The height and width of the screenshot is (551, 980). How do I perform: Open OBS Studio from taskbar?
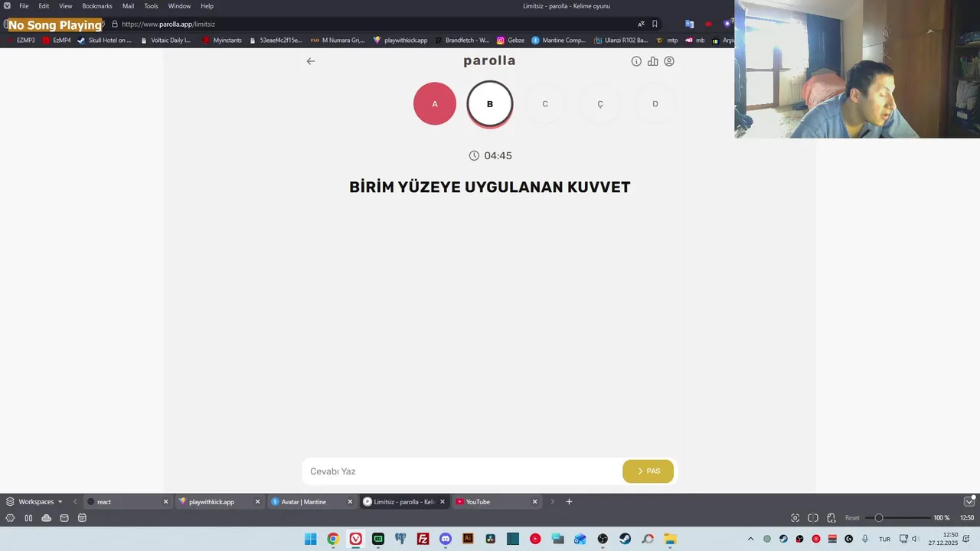click(603, 539)
